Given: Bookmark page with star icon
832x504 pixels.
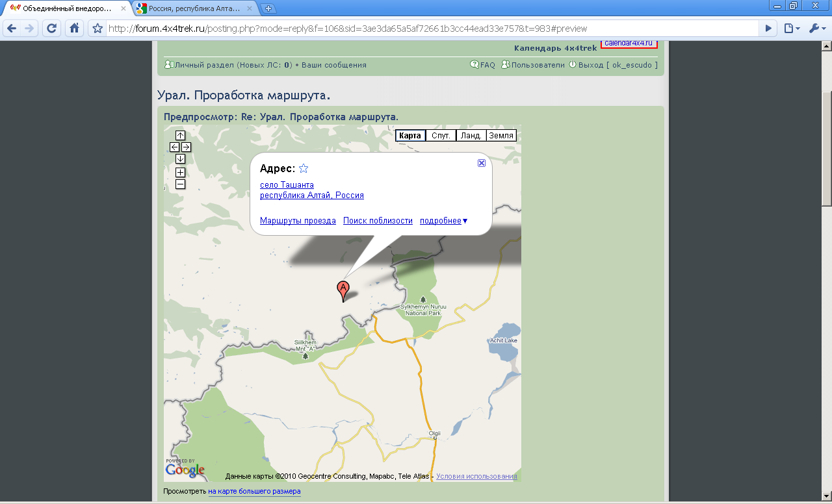Looking at the screenshot, I should [97, 29].
